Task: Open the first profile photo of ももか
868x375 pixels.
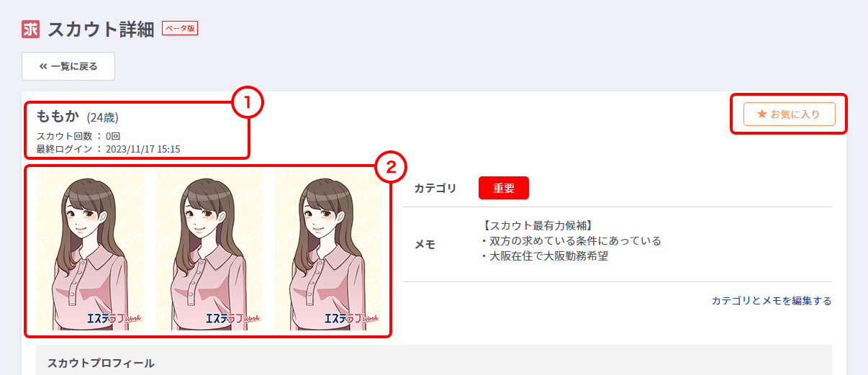Action: [90, 250]
